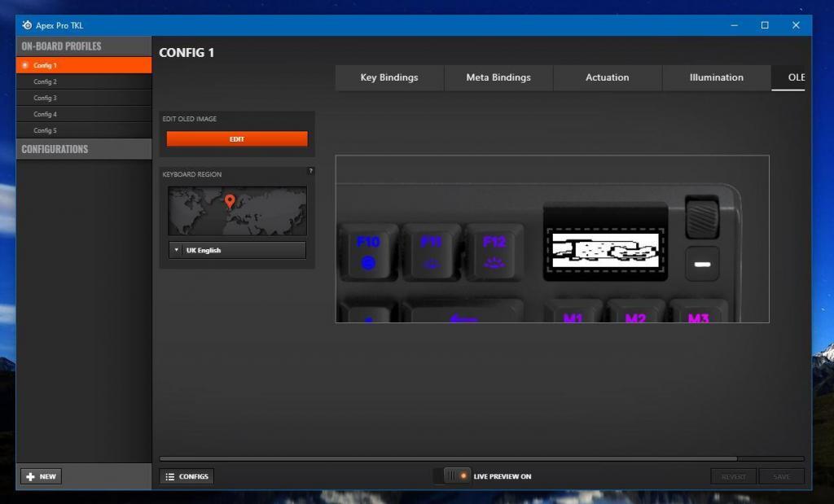This screenshot has height=504, width=834.
Task: Expand the Configurations section header
Action: point(83,149)
